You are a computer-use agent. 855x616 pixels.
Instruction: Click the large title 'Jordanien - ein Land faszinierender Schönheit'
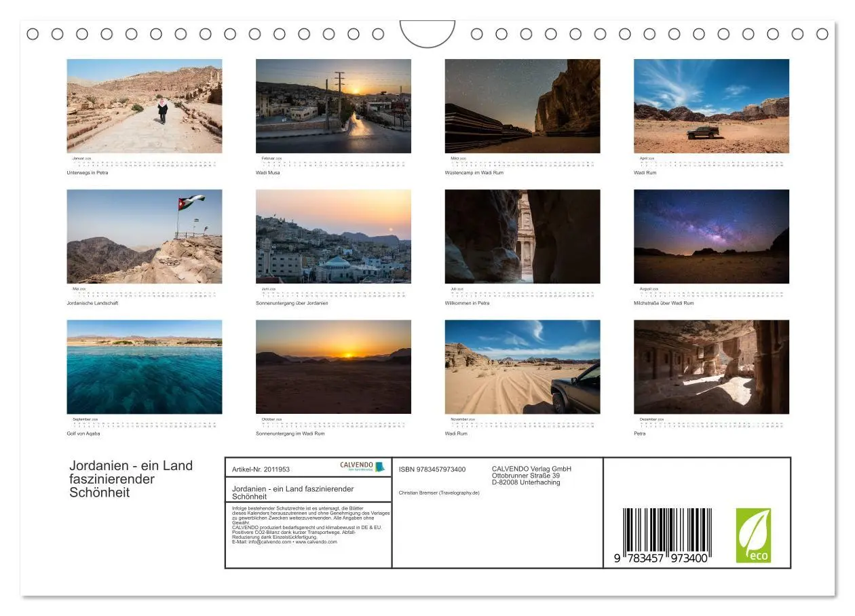131,479
